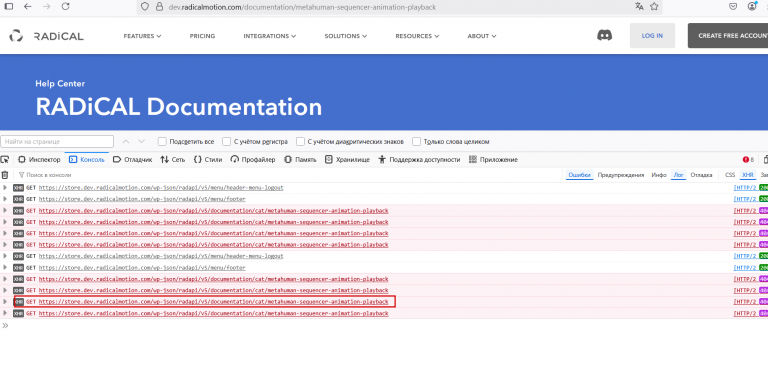Image resolution: width=768 pixels, height=392 pixels.
Task: Go forward to the next page
Action: (47, 7)
